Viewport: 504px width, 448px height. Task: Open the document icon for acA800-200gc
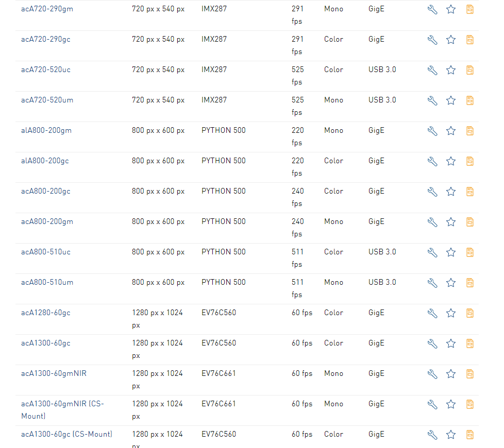point(469,192)
